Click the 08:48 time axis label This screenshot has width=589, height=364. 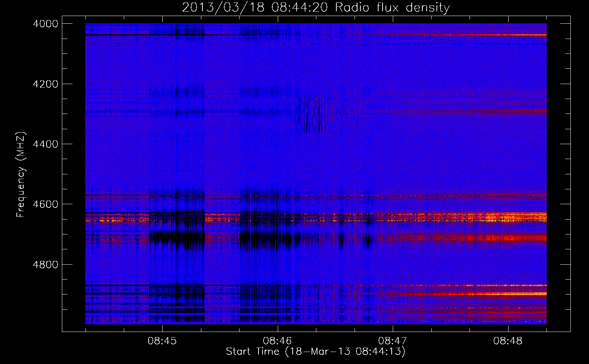(508, 341)
